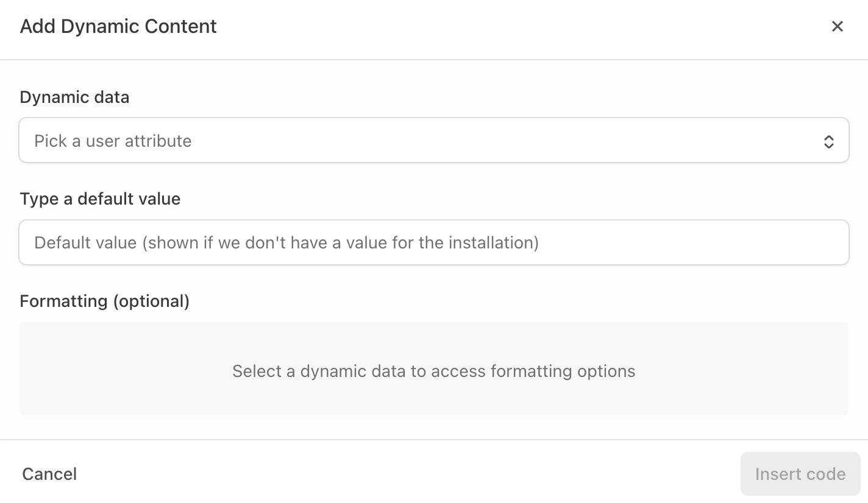
Task: Select the Pick a user attribute placeholder text
Action: [113, 141]
